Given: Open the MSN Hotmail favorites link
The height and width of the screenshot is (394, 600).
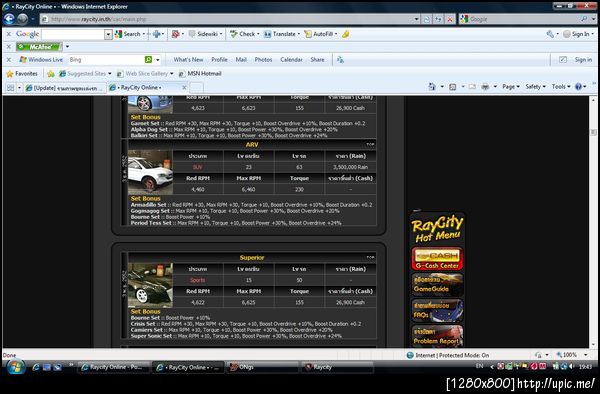Looking at the screenshot, I should pos(200,73).
